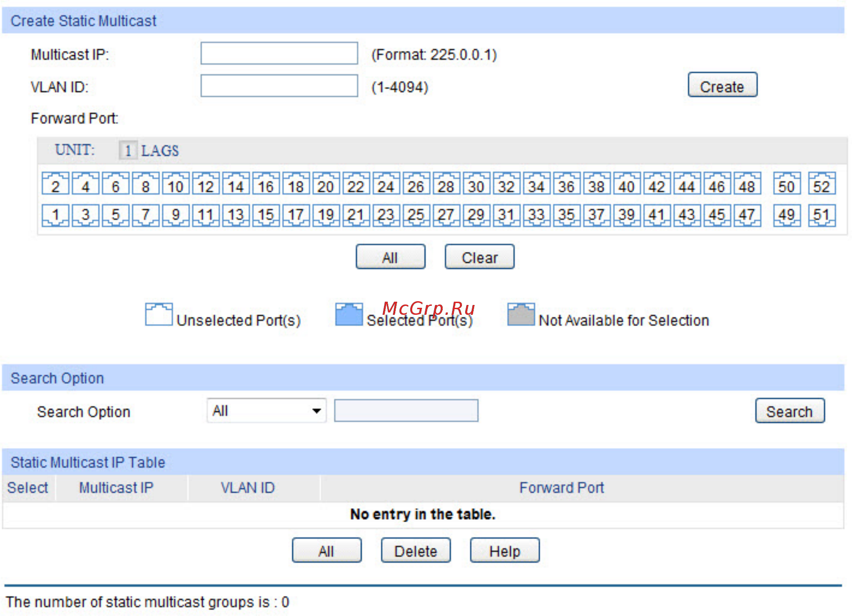Select forward port 38
This screenshot has height=616, width=852.
(x=596, y=183)
